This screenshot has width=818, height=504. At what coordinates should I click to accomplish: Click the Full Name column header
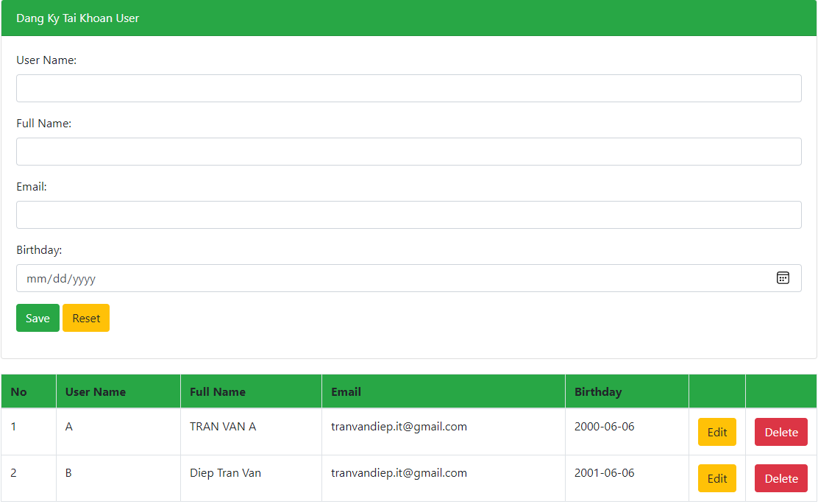218,391
